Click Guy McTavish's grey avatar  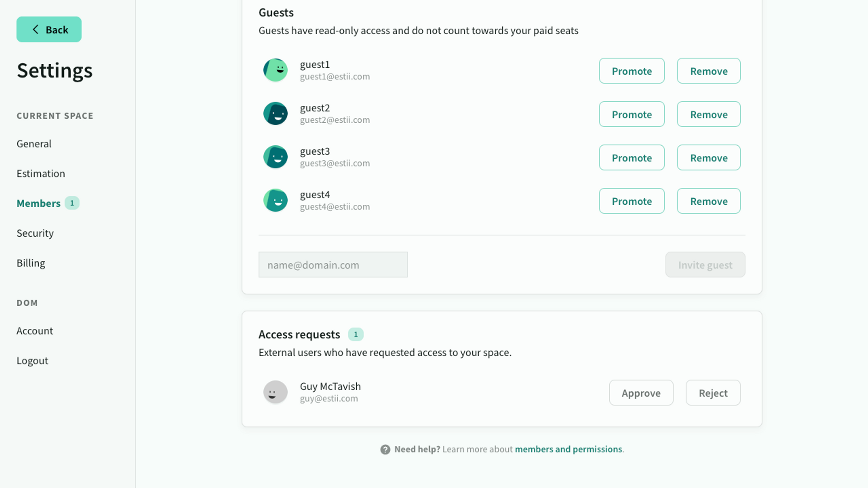click(275, 392)
